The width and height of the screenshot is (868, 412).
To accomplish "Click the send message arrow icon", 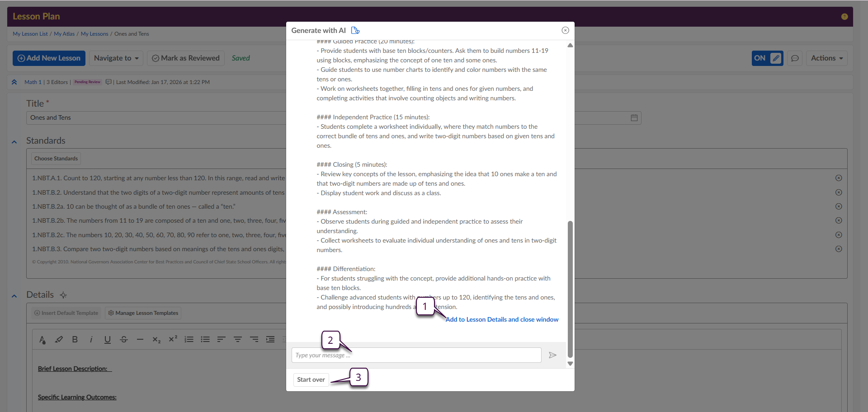I will pyautogui.click(x=552, y=355).
